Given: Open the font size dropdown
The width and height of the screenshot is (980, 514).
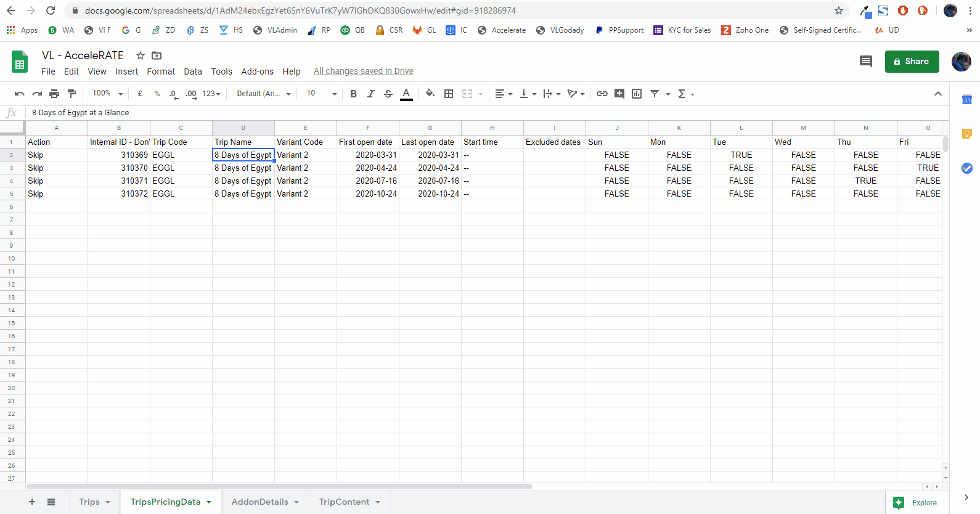Looking at the screenshot, I should 321,94.
